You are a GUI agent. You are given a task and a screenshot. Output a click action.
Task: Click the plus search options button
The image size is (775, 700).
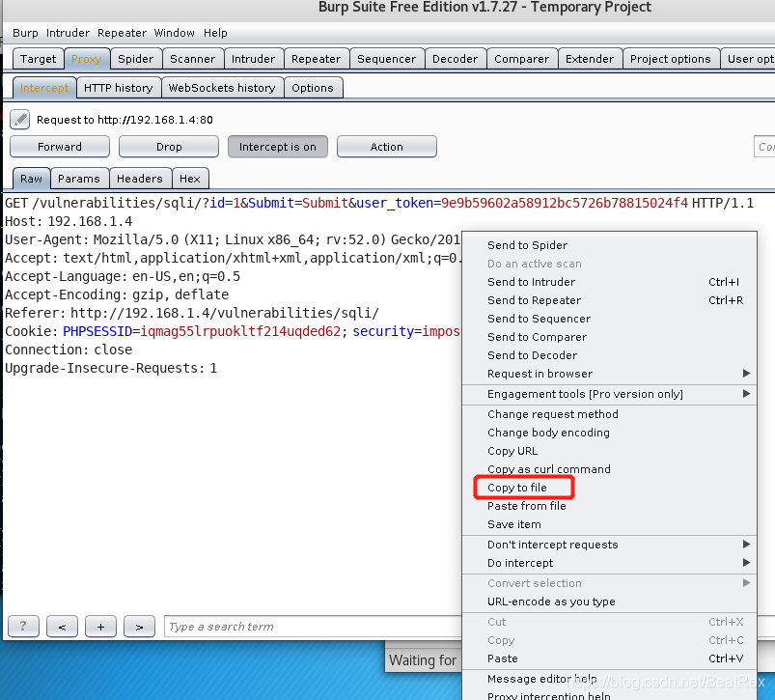(x=100, y=627)
